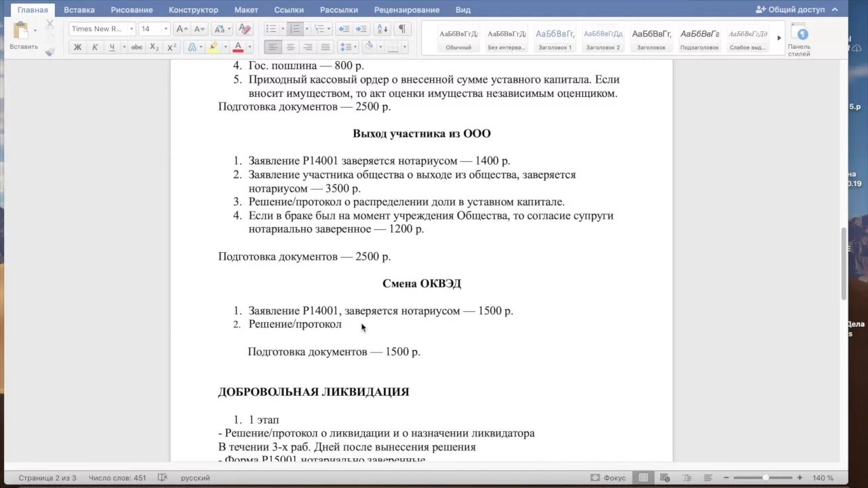Click the line spacing icon
Screen dimensions: 868x488
(345, 47)
